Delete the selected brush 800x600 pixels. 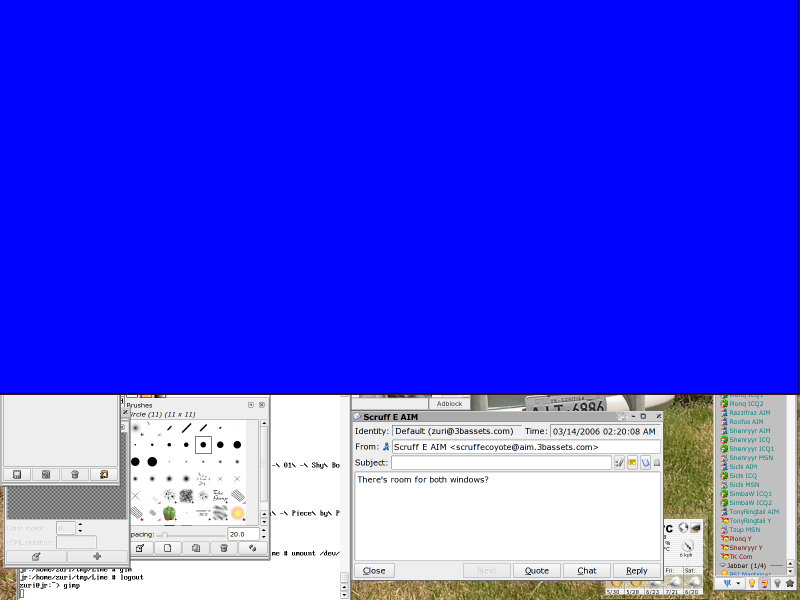[224, 547]
